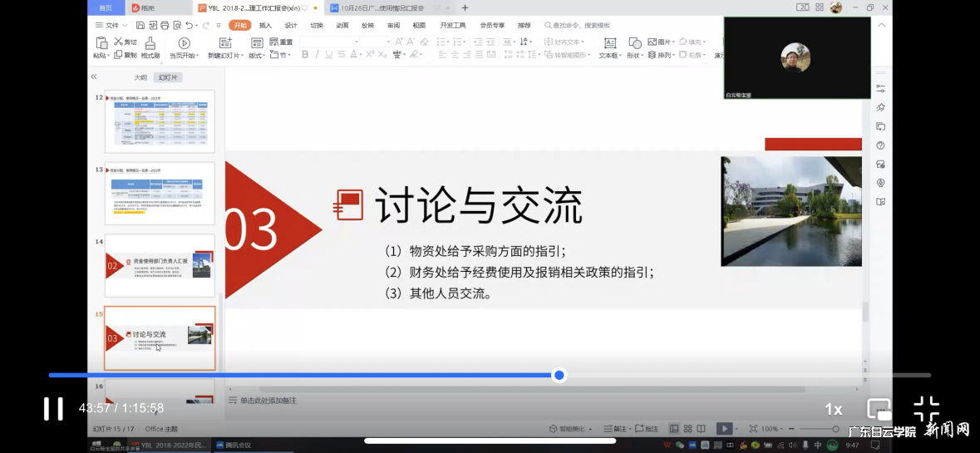The width and height of the screenshot is (980, 453).
Task: Open the 文件 menu
Action: (111, 26)
